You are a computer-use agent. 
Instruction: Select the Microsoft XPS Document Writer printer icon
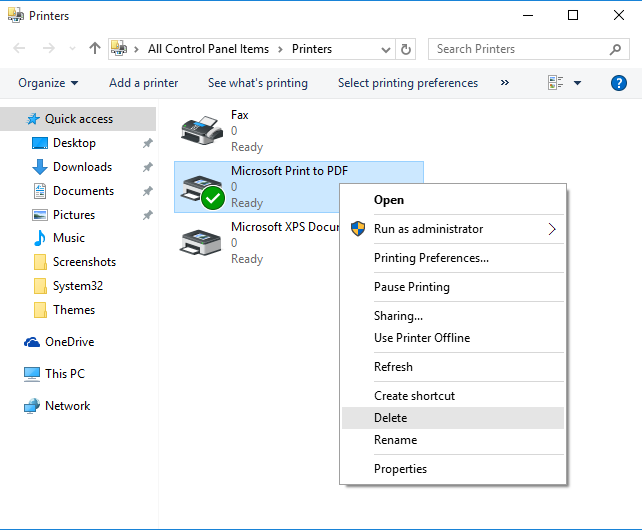click(x=201, y=242)
